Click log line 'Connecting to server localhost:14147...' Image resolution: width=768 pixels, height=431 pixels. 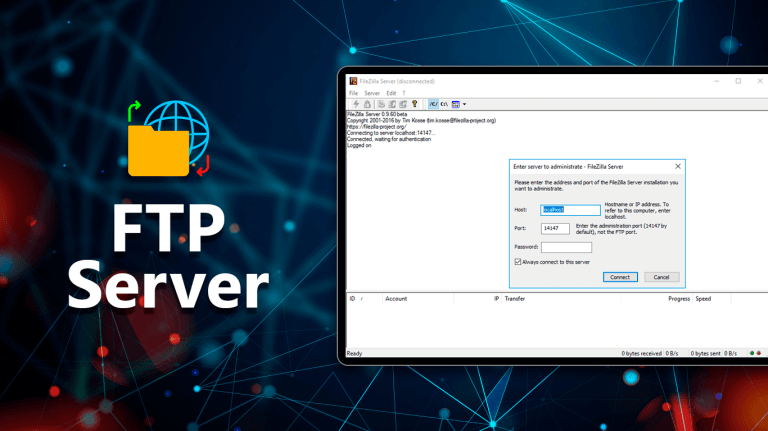[391, 133]
